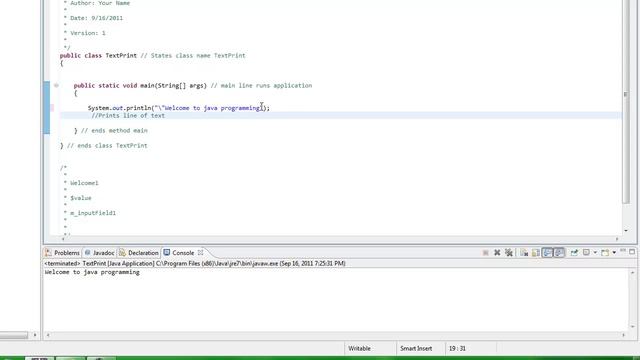640x360 pixels.
Task: Click the Display Selected Console icon
Action: [586, 252]
